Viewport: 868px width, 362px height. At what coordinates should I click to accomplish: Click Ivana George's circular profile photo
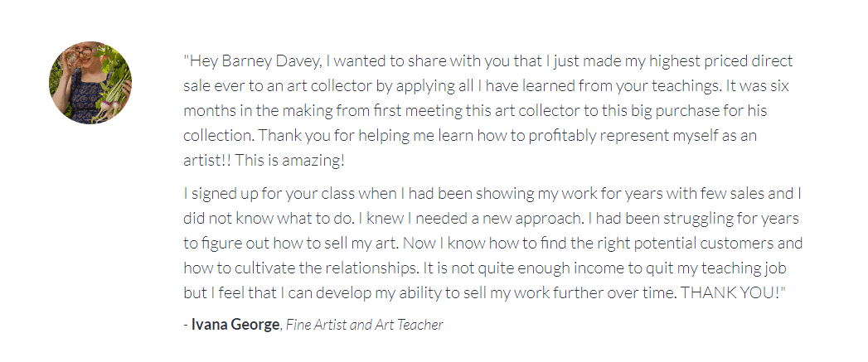[90, 83]
